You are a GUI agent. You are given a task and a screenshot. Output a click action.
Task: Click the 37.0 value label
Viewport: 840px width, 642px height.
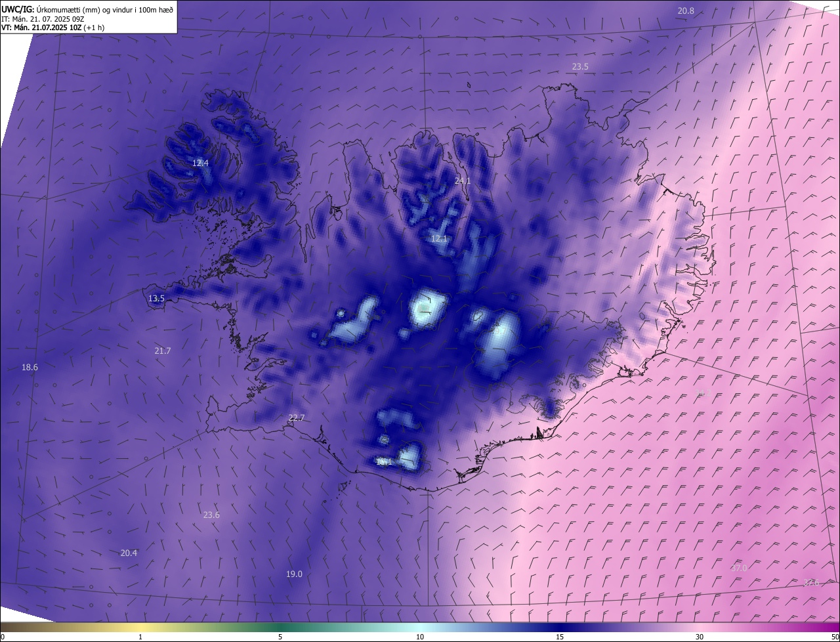(738, 568)
